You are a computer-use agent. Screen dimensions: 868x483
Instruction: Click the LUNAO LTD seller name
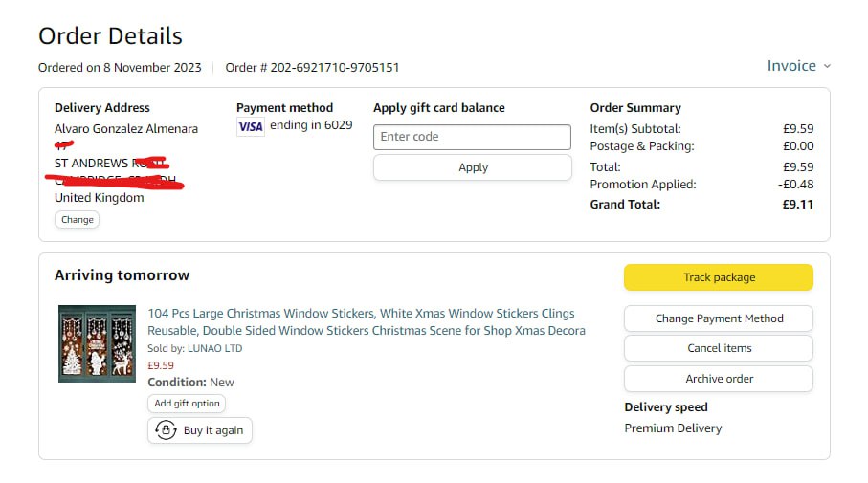[x=215, y=348]
